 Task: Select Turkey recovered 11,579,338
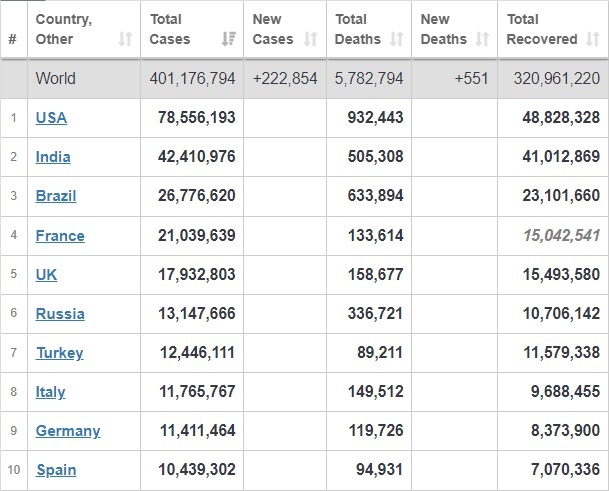pos(562,352)
